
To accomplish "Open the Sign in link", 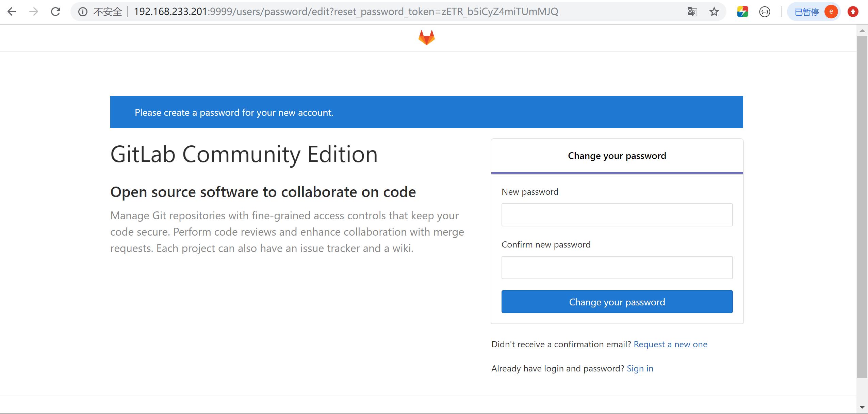I will tap(640, 368).
